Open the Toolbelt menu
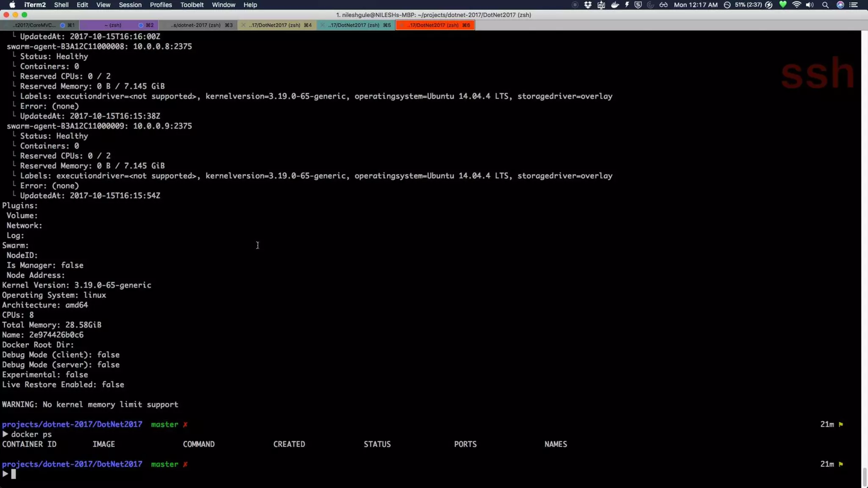The height and width of the screenshot is (488, 868). coord(192,5)
